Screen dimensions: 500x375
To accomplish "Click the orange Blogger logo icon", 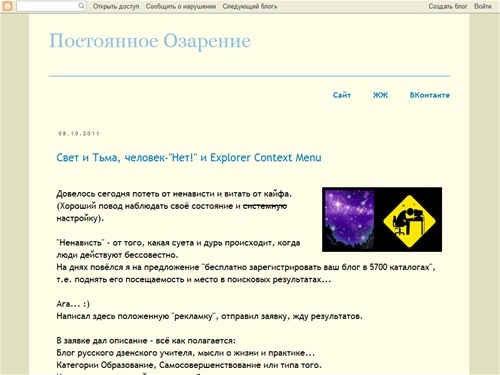I will (x=7, y=6).
